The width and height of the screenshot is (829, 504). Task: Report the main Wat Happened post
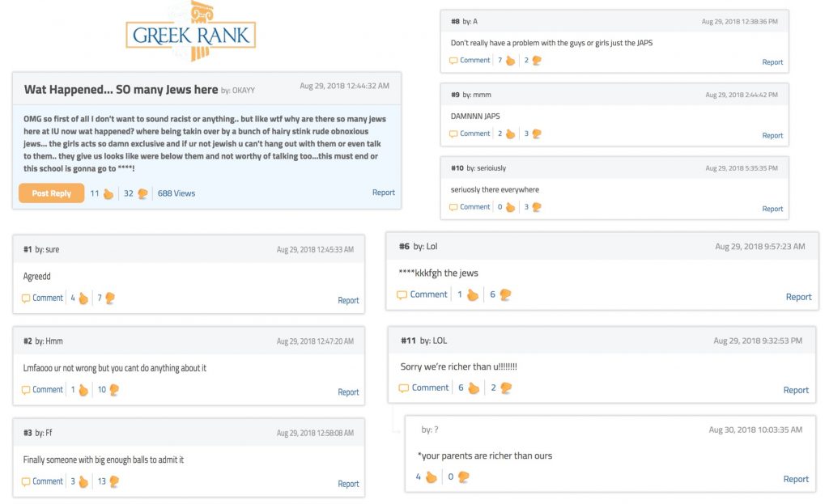[x=383, y=193]
